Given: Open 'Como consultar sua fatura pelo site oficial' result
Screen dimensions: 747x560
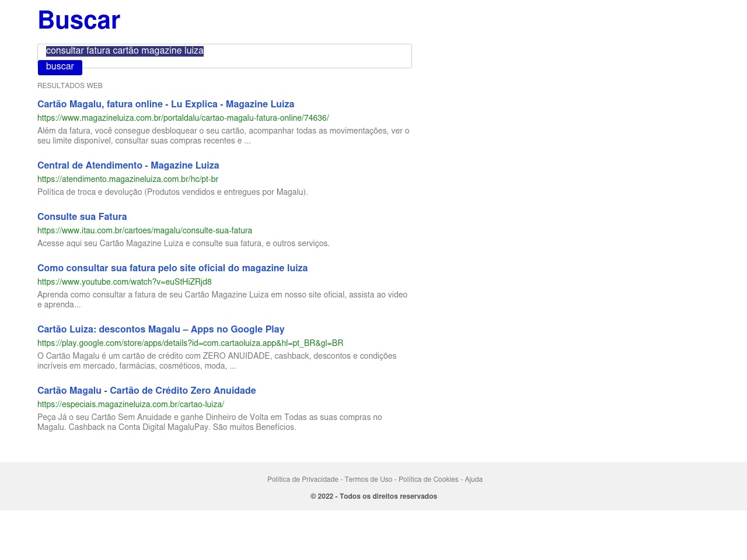Looking at the screenshot, I should pos(172,268).
